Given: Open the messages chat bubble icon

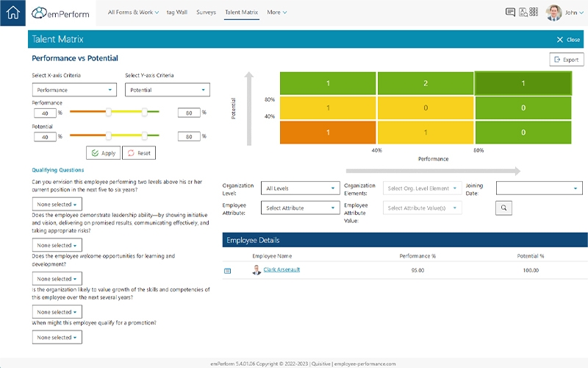Looking at the screenshot, I should 510,13.
